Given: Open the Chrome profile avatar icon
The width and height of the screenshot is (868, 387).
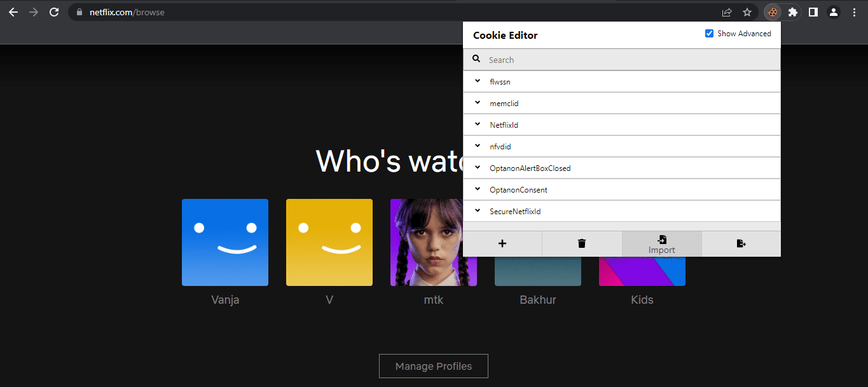Looking at the screenshot, I should 833,12.
